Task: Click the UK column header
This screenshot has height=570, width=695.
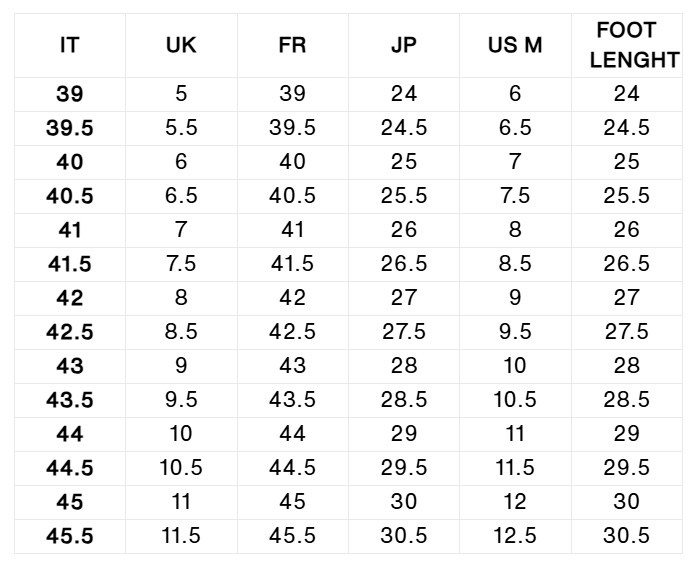Action: 181,45
